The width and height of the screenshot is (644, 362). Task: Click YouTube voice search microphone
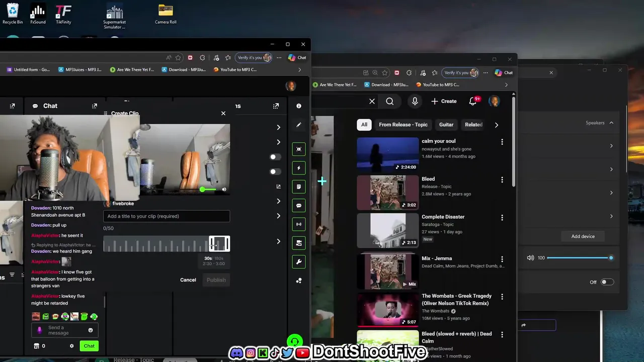tap(415, 101)
